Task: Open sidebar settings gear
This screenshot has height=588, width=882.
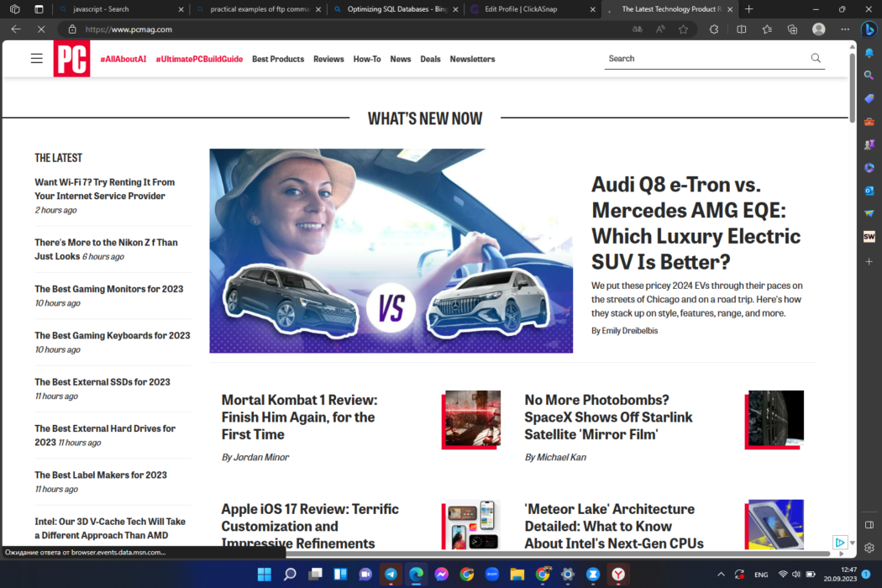Action: click(x=869, y=548)
